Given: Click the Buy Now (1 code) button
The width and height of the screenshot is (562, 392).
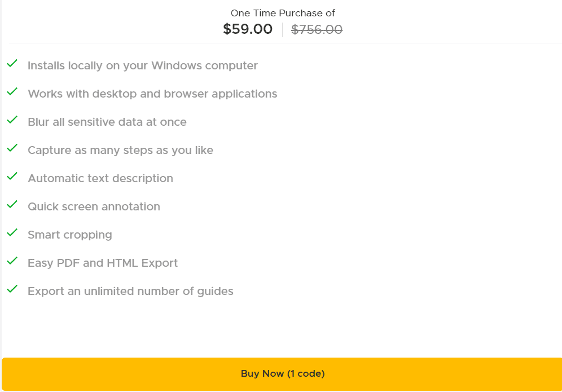Looking at the screenshot, I should pyautogui.click(x=282, y=373).
